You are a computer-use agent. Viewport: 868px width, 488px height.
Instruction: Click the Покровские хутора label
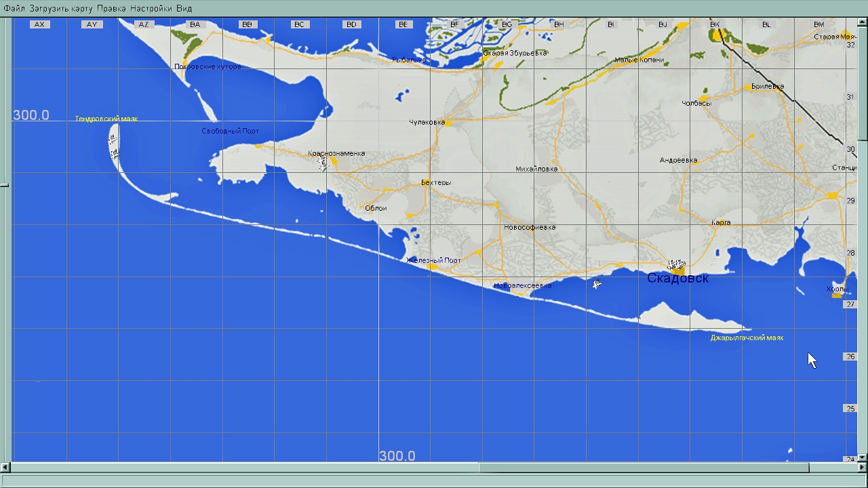pos(208,66)
